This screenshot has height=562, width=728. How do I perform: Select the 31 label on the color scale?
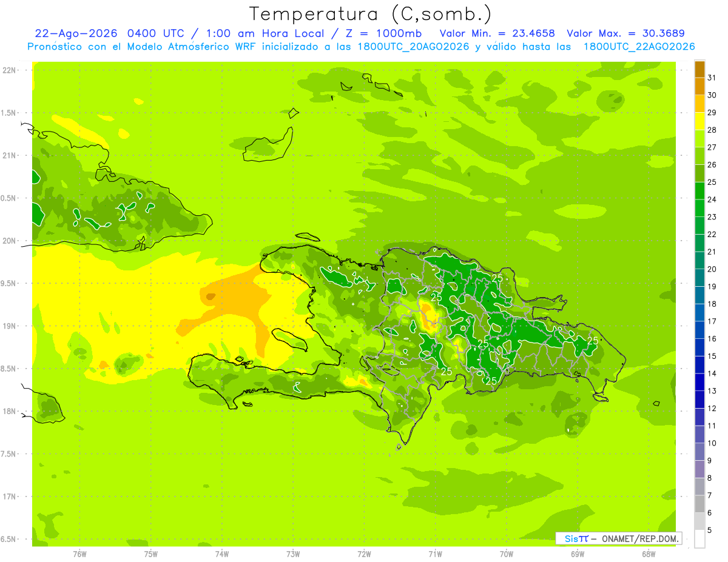(x=712, y=77)
